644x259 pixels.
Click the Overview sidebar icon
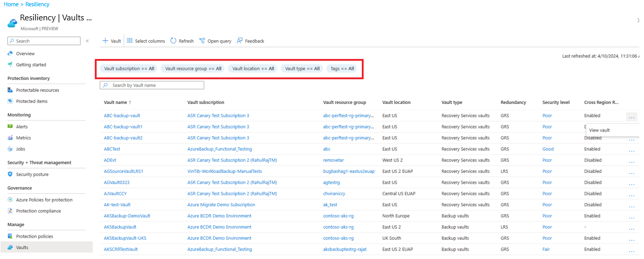tap(10, 53)
